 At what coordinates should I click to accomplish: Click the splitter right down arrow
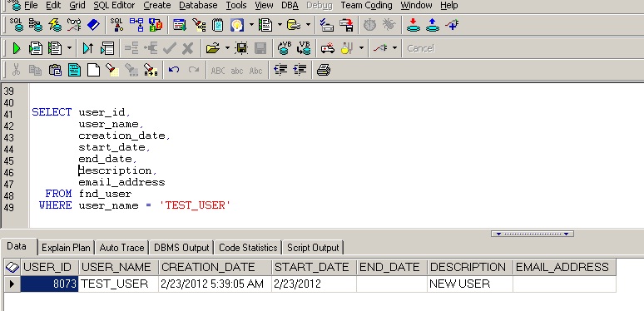click(566, 234)
